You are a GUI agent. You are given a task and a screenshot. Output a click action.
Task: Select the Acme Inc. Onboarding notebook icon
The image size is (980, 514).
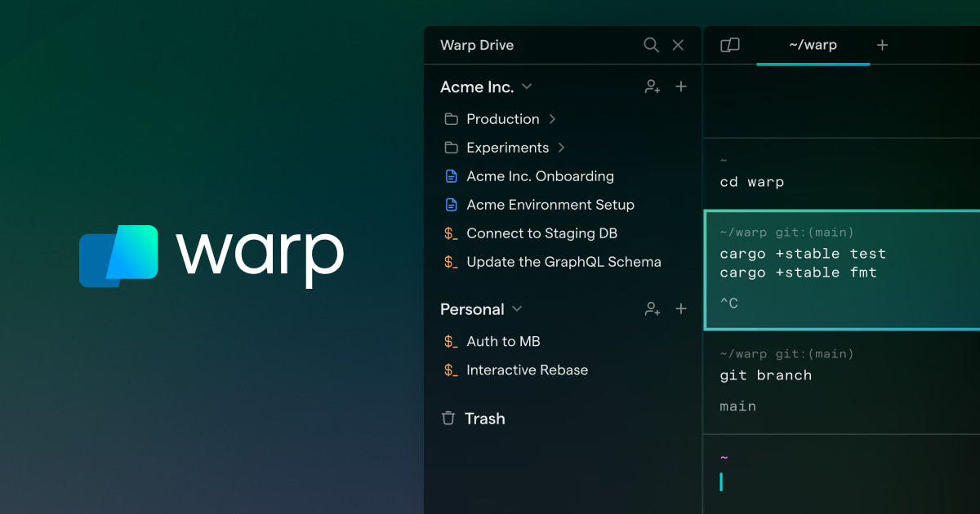[451, 175]
